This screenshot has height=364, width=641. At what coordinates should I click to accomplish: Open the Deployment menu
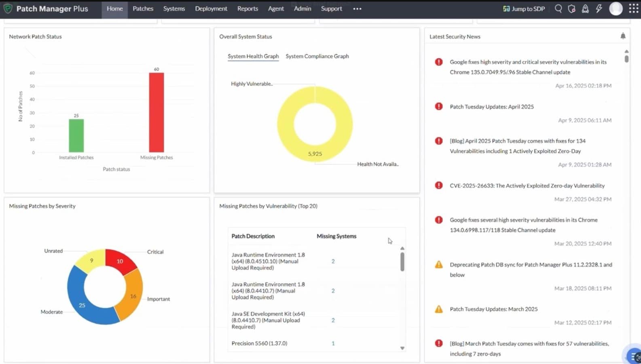pyautogui.click(x=211, y=8)
